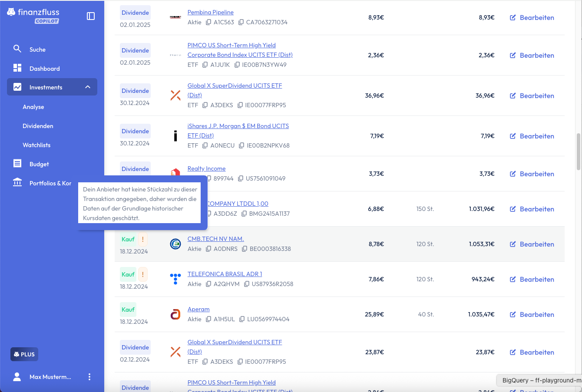Click the warning icon on CMB.TECH Kauf
Image resolution: width=582 pixels, height=392 pixels.
(x=142, y=239)
